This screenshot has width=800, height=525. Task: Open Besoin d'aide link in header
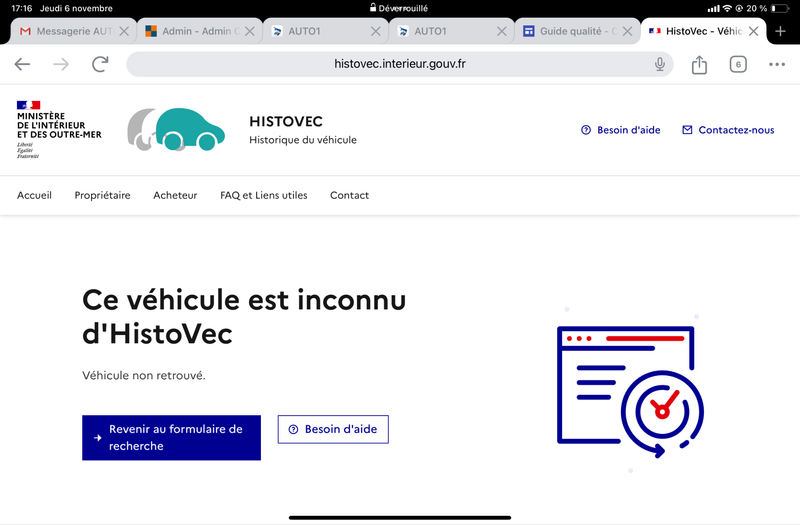(x=620, y=130)
